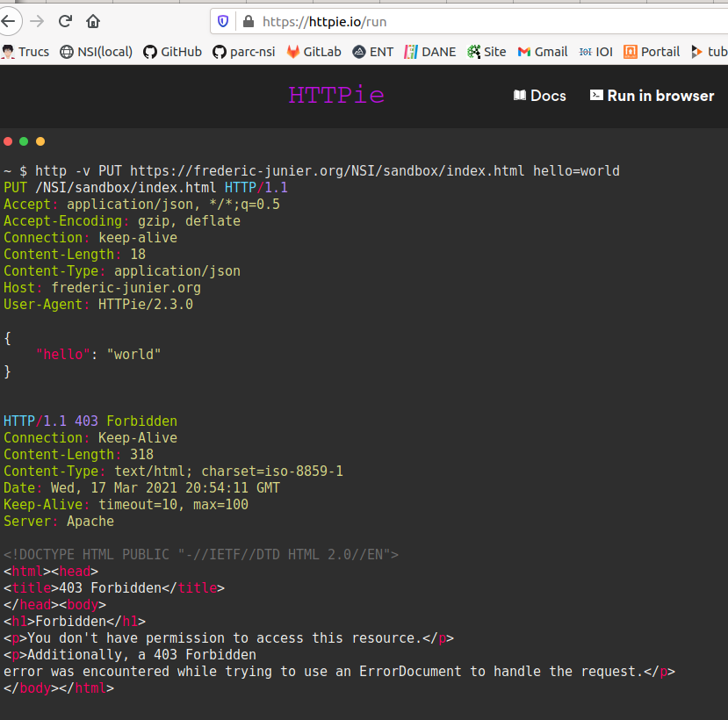Open the Trucs bookmark

click(x=25, y=52)
